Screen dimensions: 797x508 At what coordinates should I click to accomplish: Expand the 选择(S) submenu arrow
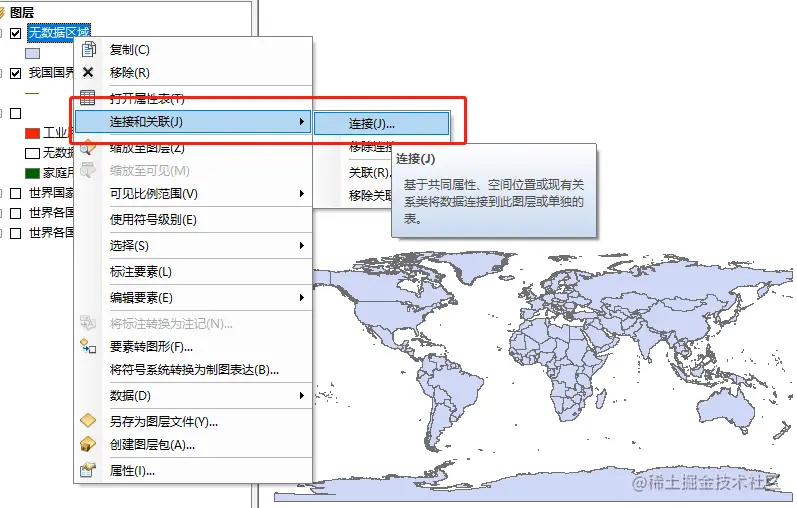click(x=301, y=246)
